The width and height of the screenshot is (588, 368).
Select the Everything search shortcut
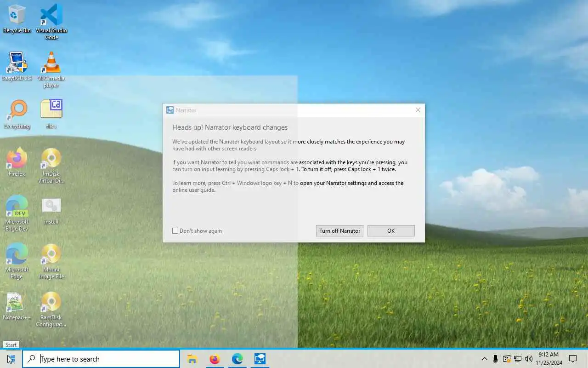pyautogui.click(x=17, y=115)
